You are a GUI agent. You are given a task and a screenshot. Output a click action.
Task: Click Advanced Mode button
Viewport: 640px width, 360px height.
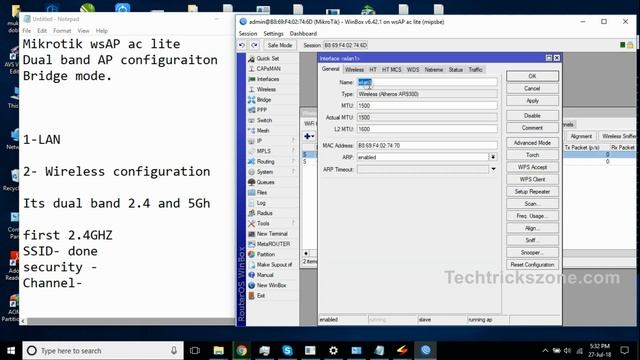click(532, 143)
